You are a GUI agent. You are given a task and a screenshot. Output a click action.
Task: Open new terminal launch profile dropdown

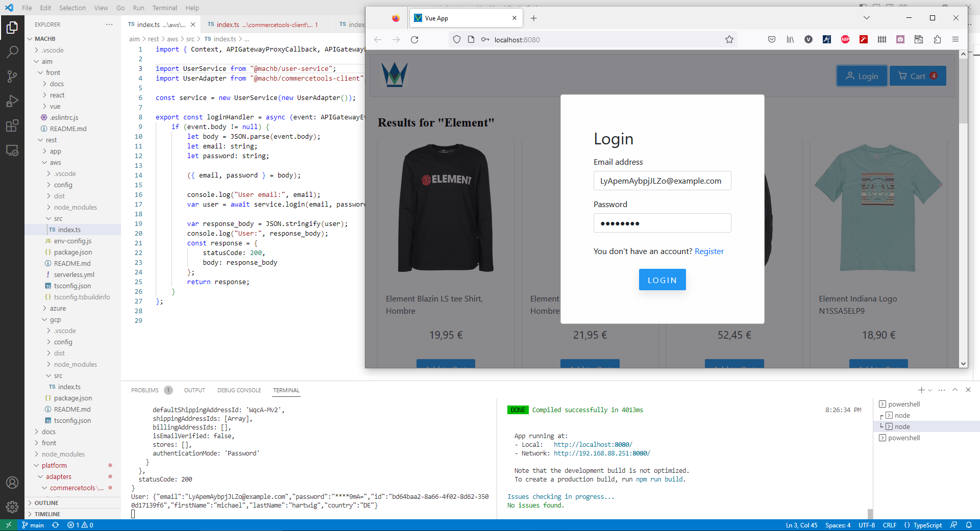[930, 390]
